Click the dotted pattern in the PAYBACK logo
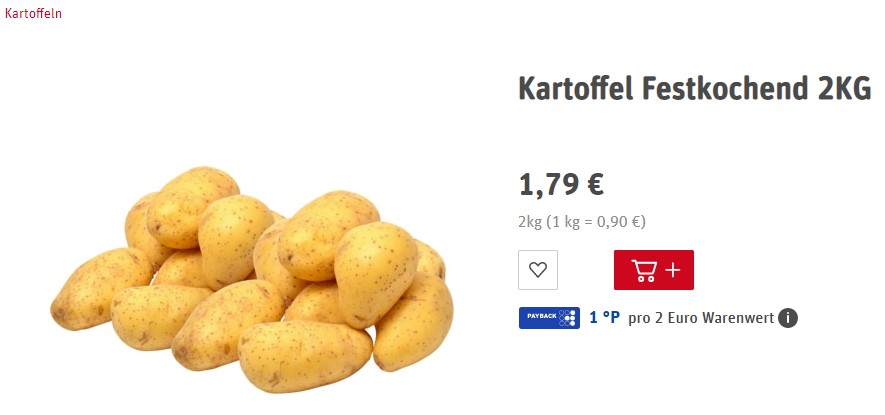The width and height of the screenshot is (885, 415). coord(567,318)
